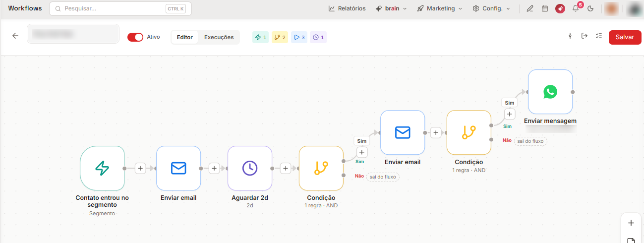
Task: Click plus between trigger and first Enviar email
Action: 140,169
